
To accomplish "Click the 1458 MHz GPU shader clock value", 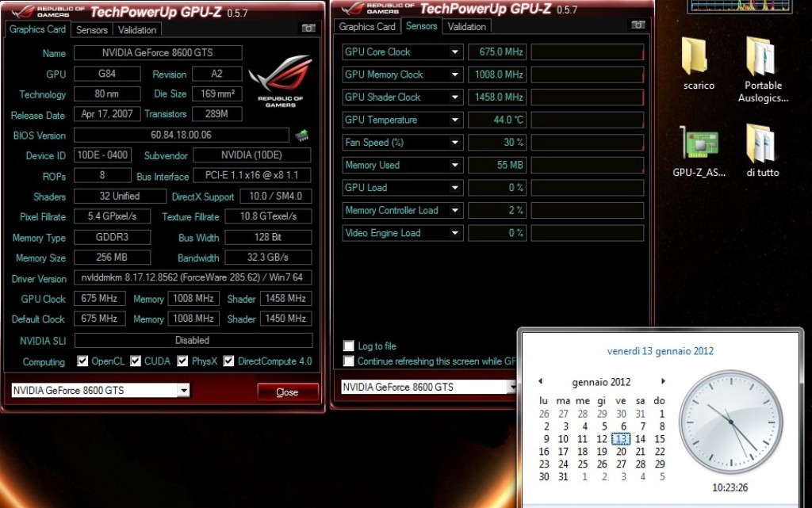I will point(285,299).
